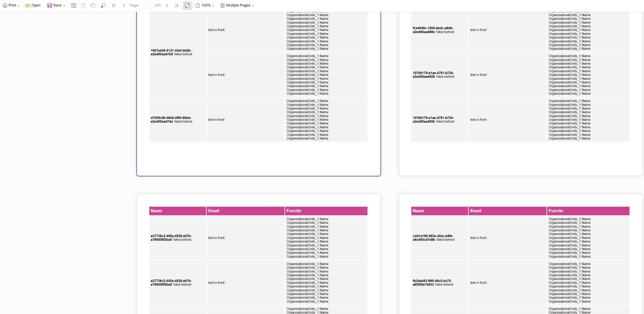This screenshot has height=314, width=644.
Task: Select the d7059c90-48e8-4f95-80bd cell
Action: [177, 120]
